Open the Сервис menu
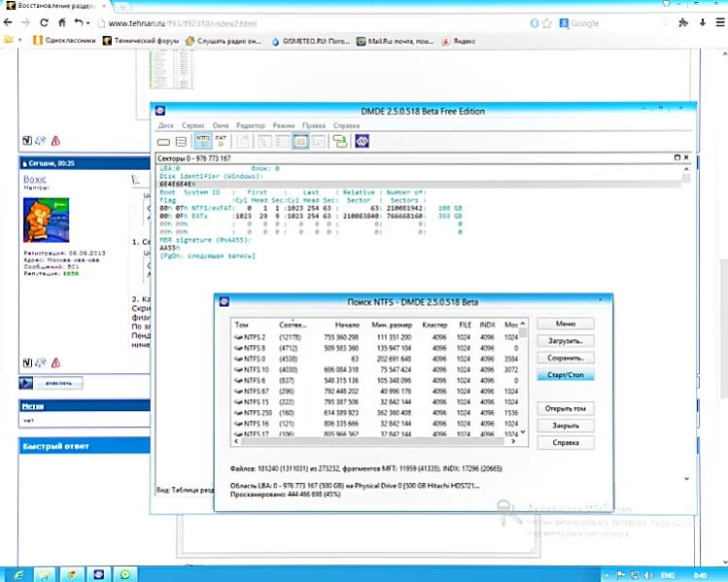728x582 pixels. 193,125
